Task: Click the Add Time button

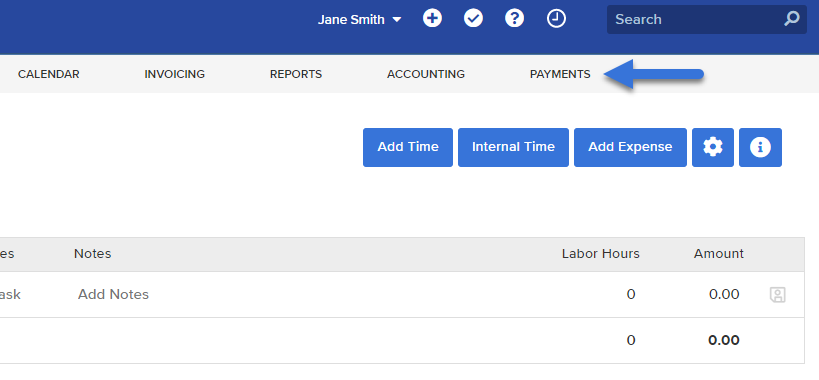Action: tap(408, 147)
